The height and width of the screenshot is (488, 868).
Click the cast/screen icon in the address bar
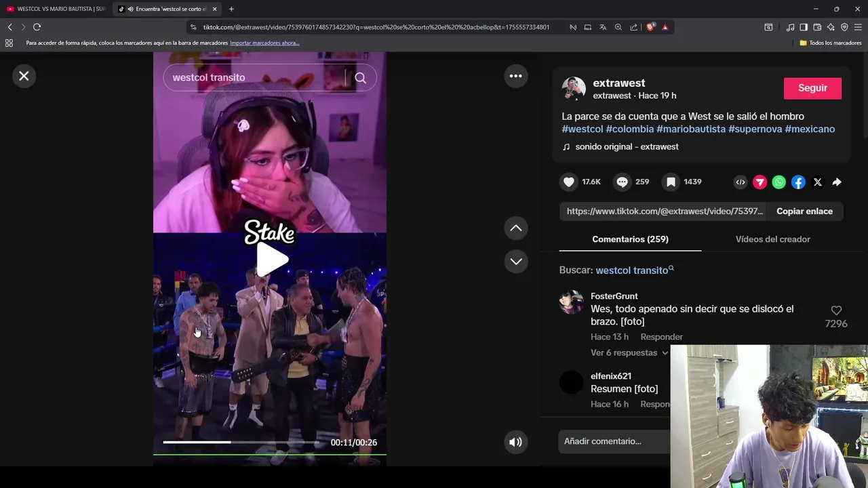(588, 27)
